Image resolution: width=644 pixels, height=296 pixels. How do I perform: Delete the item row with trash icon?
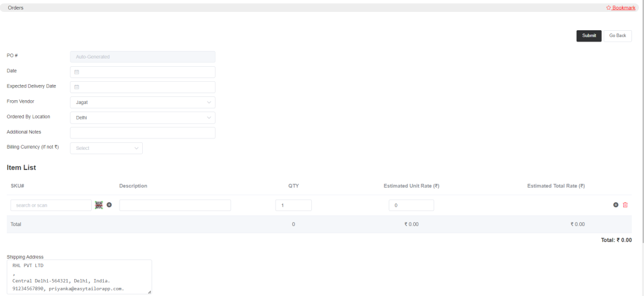[625, 205]
